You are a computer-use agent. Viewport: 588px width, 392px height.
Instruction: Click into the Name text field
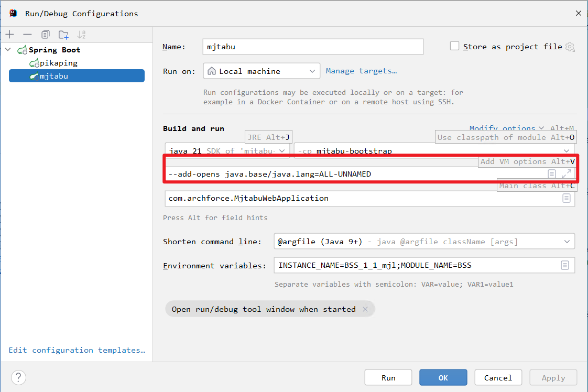(x=313, y=47)
